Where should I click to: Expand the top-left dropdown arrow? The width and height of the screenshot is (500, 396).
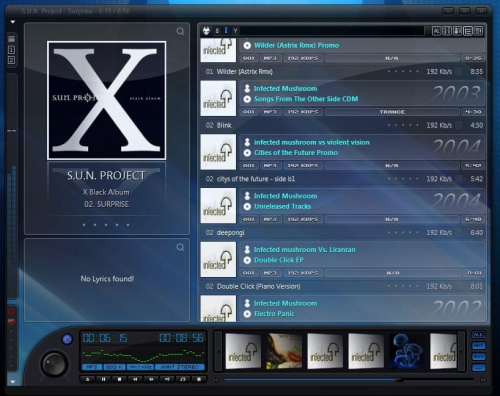point(13,22)
